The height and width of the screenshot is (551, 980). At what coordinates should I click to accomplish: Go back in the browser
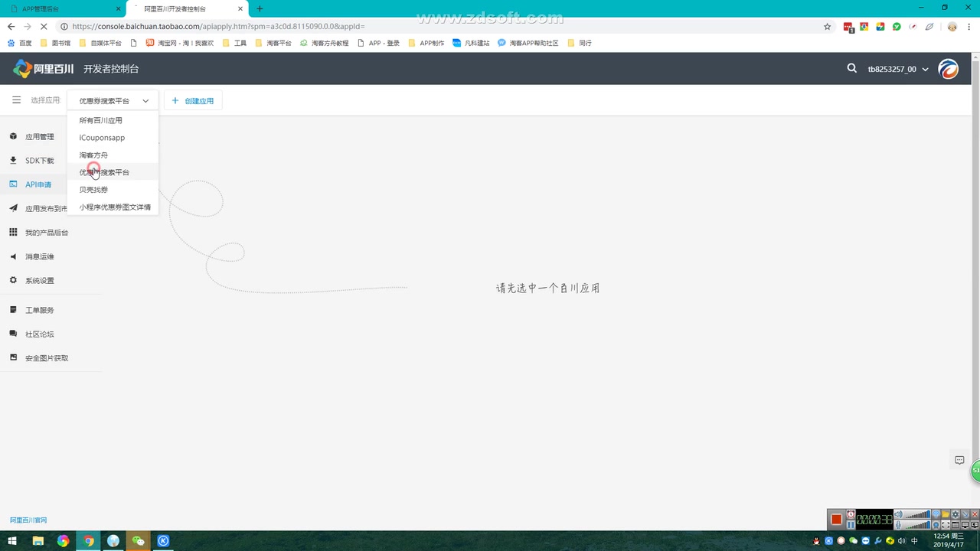[11, 26]
